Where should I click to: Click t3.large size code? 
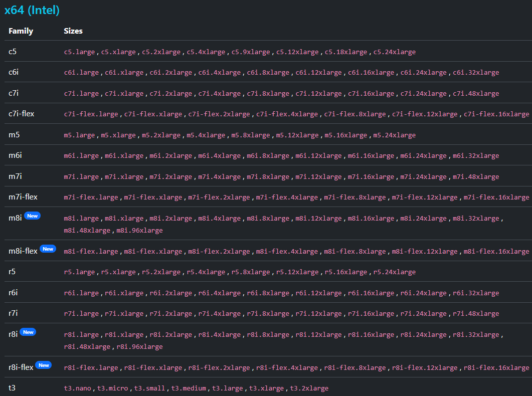(x=227, y=388)
